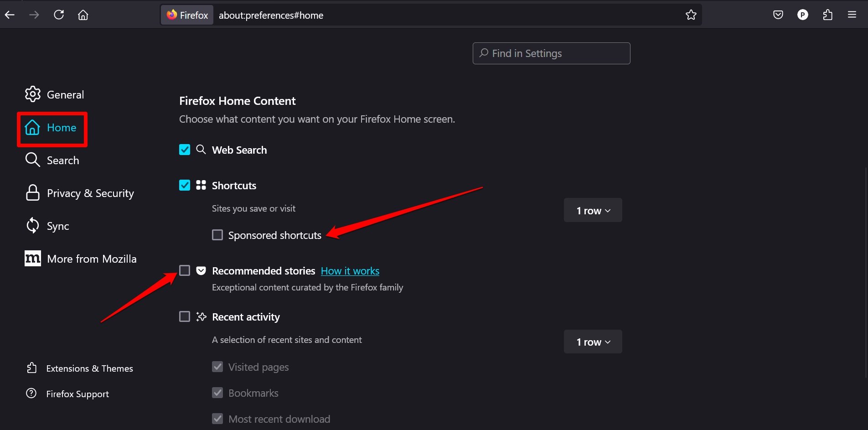Click the Firefox identity badge in address bar
Screen dimensions: 868x430
pos(187,15)
